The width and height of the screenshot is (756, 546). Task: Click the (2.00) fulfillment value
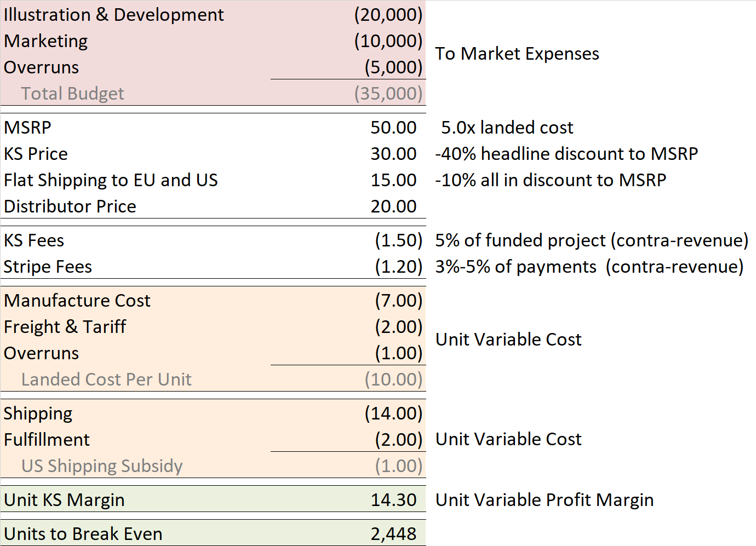click(399, 440)
